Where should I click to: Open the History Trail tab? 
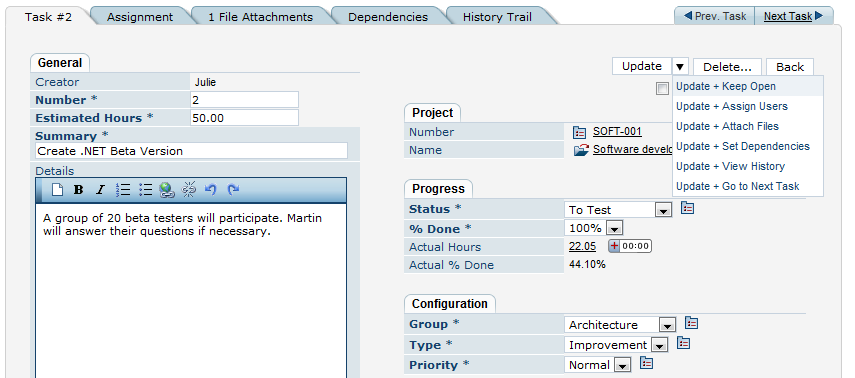pos(497,16)
